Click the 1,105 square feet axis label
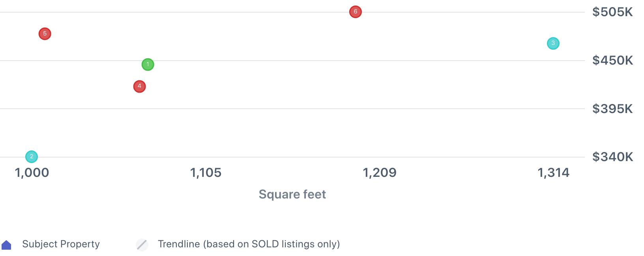644x256 pixels. [x=206, y=173]
